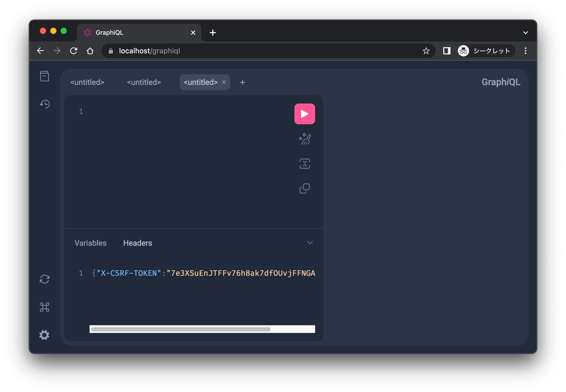The height and width of the screenshot is (392, 566).
Task: Switch to the second untitled tab
Action: tap(144, 82)
